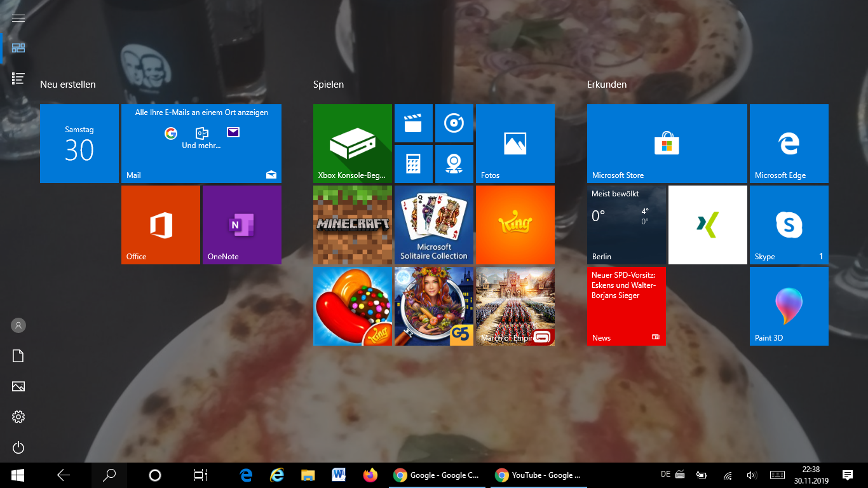868x488 pixels.
Task: Open the Groove Music disc tile
Action: (x=454, y=123)
